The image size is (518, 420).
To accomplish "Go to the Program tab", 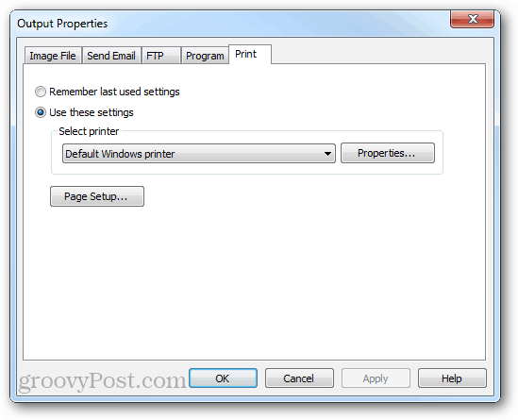I will tap(205, 56).
